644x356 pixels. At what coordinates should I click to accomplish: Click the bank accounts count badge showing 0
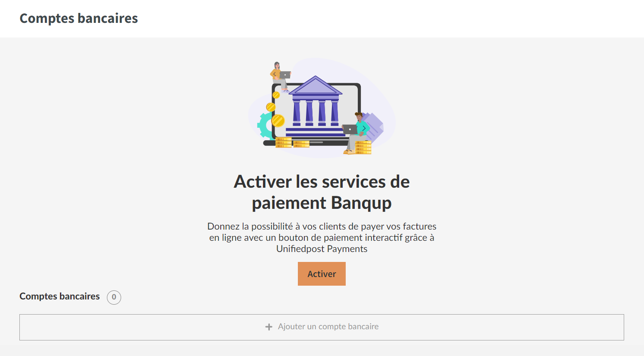coord(114,297)
